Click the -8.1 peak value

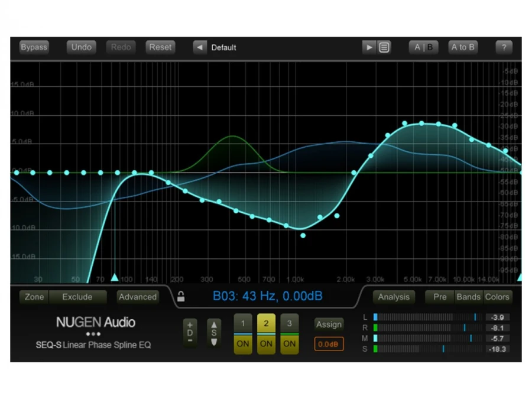[497, 327]
